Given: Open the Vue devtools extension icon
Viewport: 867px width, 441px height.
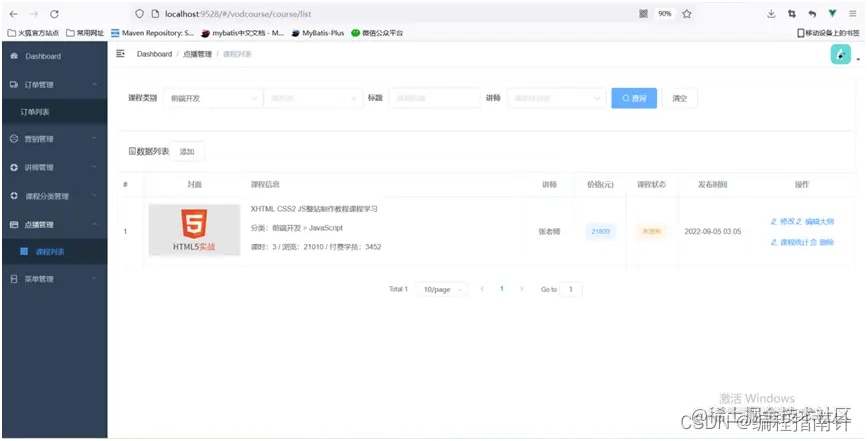Looking at the screenshot, I should 832,14.
